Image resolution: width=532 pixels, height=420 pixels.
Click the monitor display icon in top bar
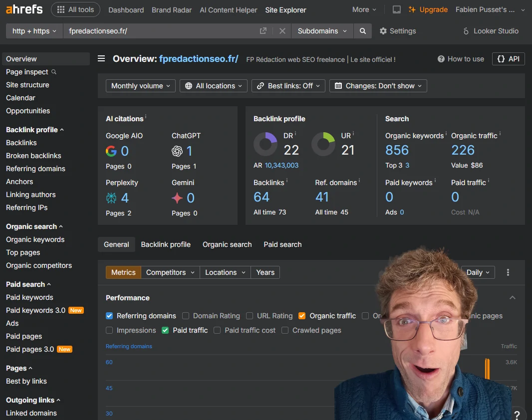point(396,9)
